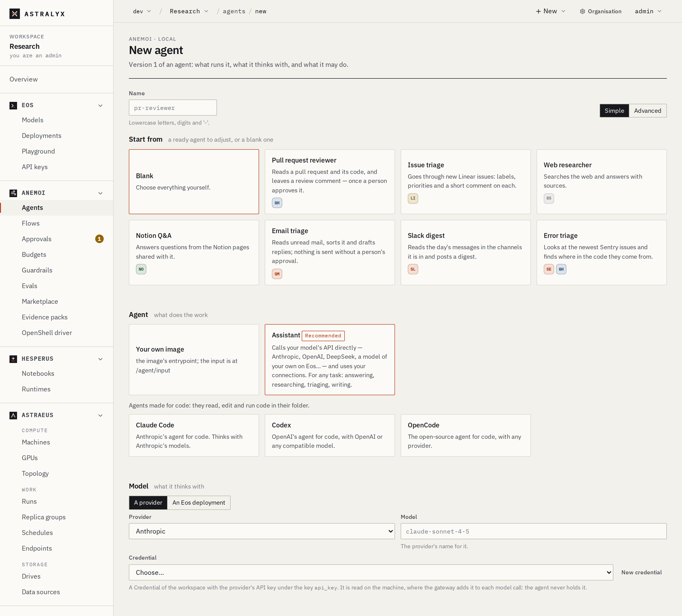The width and height of the screenshot is (682, 616).
Task: Open the Credential Choose... dropdown
Action: pyautogui.click(x=371, y=572)
